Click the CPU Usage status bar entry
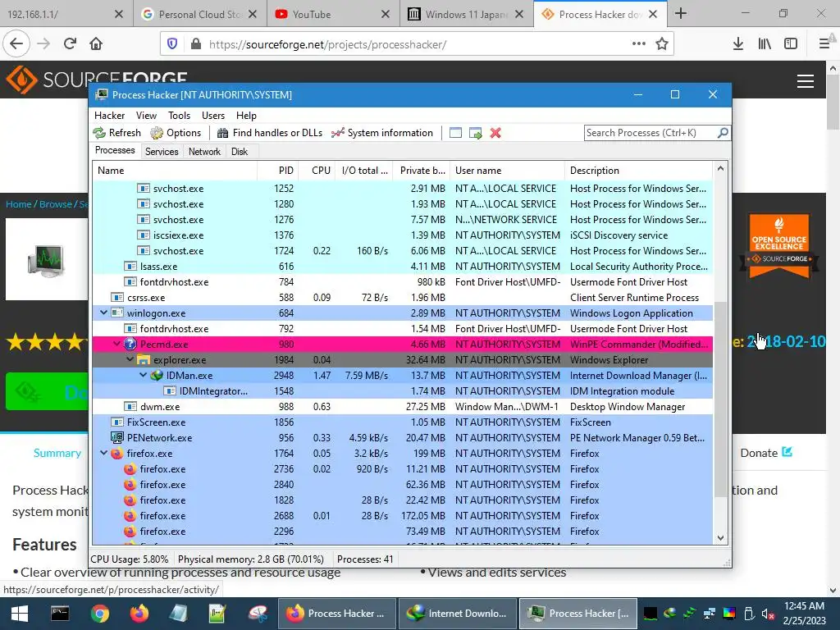The width and height of the screenshot is (840, 630). point(129,559)
